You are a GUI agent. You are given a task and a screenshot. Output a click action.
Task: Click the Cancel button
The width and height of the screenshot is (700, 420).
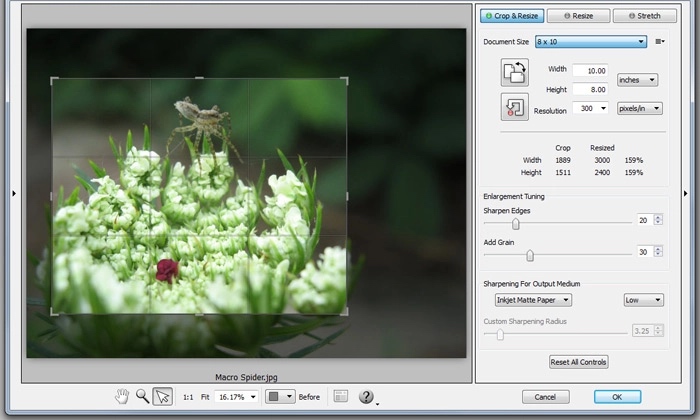tap(545, 397)
